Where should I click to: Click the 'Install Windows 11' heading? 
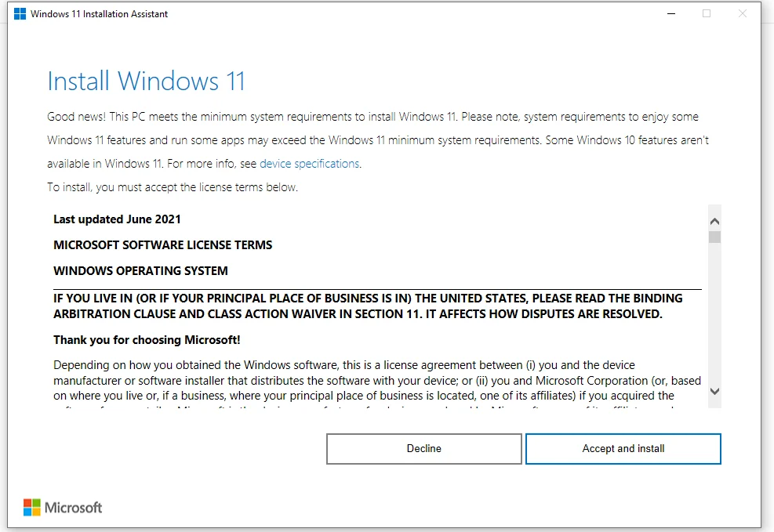pyautogui.click(x=146, y=81)
